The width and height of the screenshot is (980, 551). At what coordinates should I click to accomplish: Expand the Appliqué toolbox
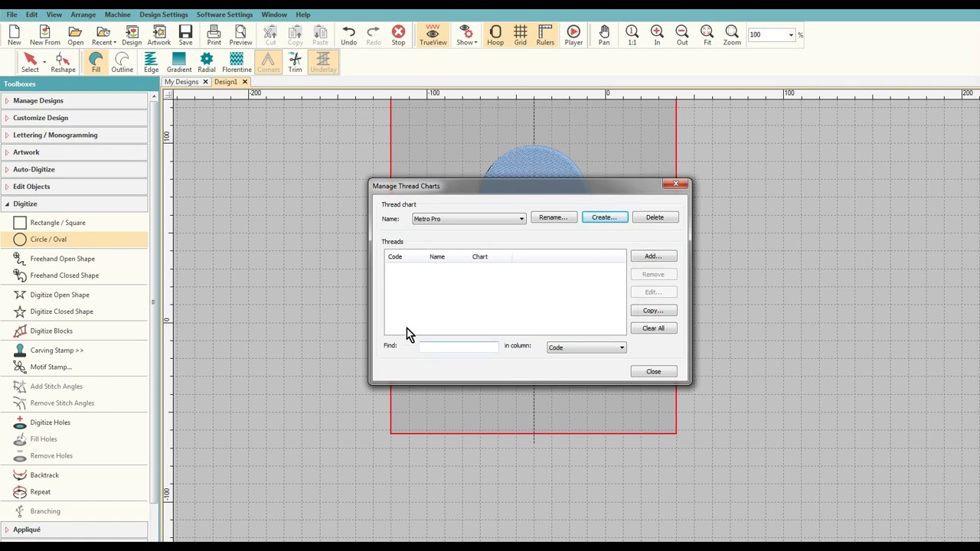pos(74,530)
